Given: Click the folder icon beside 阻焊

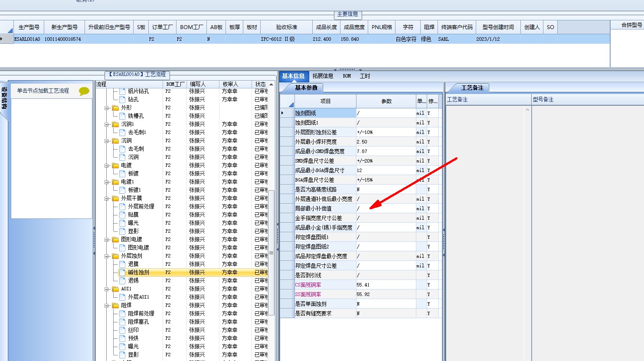Looking at the screenshot, I should (x=115, y=306).
